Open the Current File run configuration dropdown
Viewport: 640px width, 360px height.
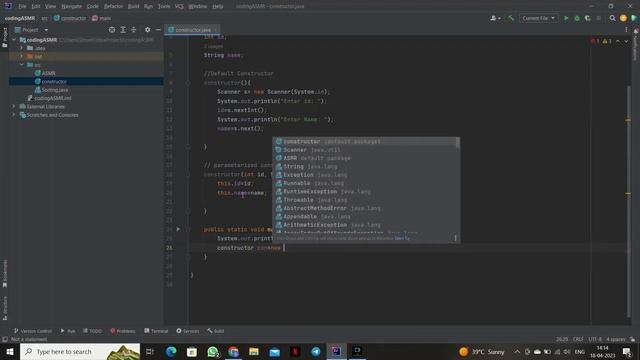(538, 18)
